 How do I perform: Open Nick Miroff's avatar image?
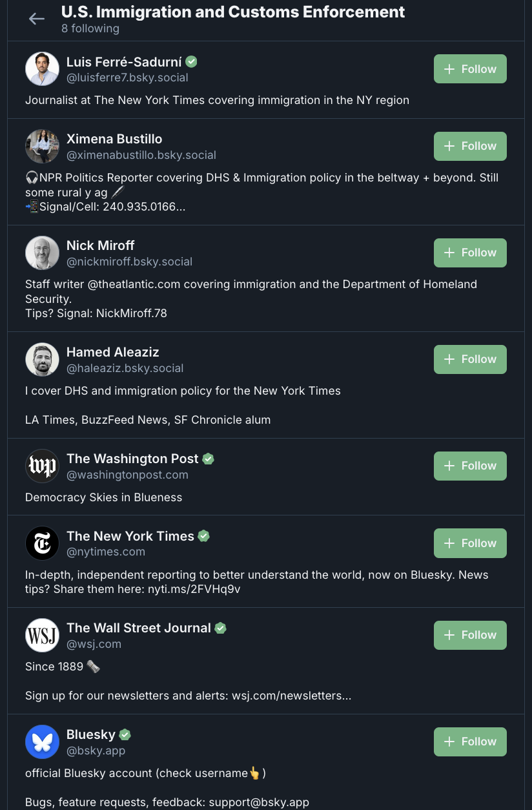(42, 253)
